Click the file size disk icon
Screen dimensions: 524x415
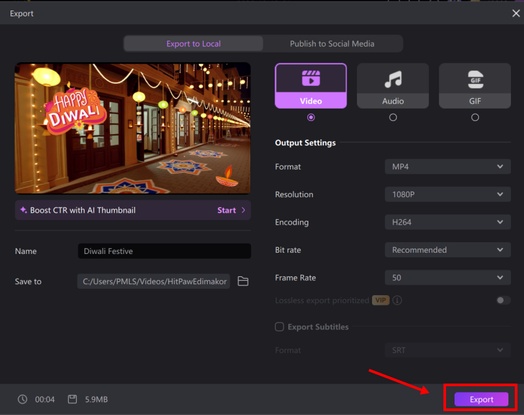click(x=73, y=399)
